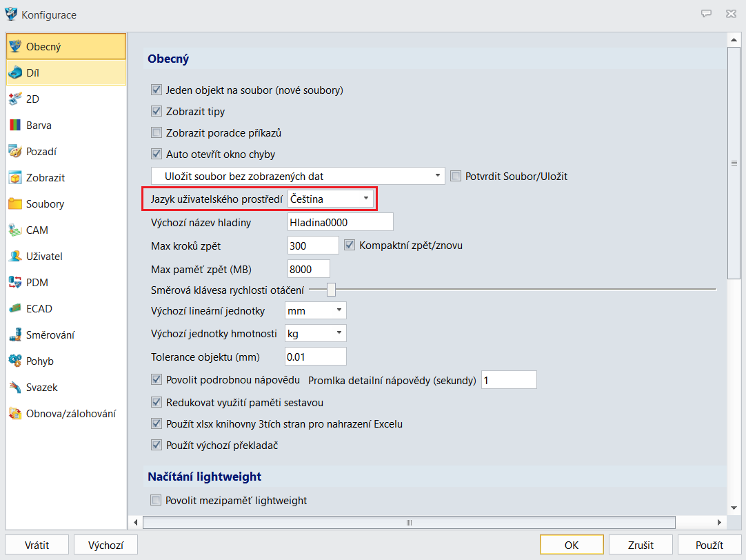Click the Směrování routing icon
Screen dimensions: 746x560
tap(15, 335)
